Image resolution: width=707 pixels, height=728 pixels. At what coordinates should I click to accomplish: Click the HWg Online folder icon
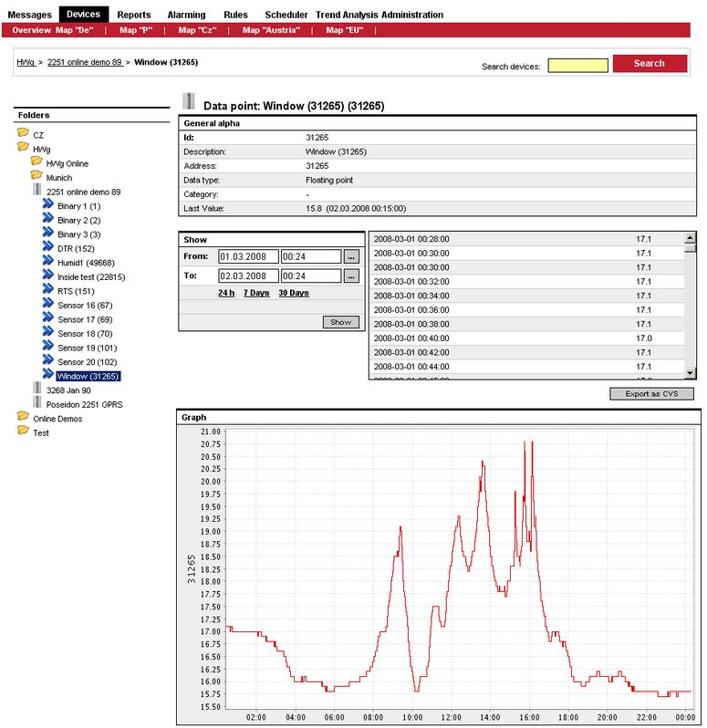pos(36,161)
